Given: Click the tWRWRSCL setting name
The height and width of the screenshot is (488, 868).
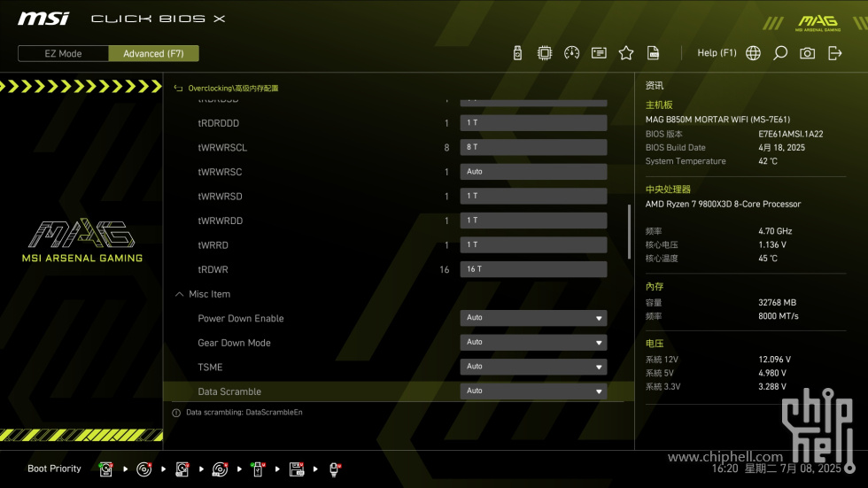Looking at the screenshot, I should point(222,148).
